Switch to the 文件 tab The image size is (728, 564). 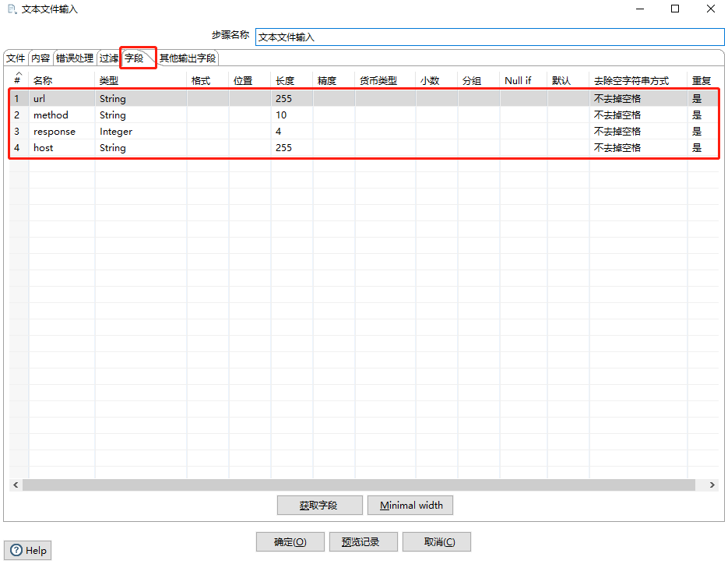point(16,58)
